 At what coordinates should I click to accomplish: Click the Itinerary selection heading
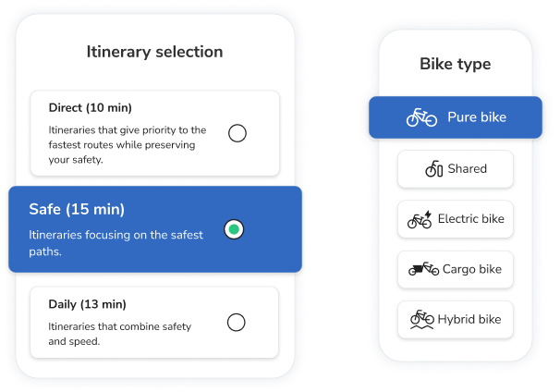pos(154,52)
